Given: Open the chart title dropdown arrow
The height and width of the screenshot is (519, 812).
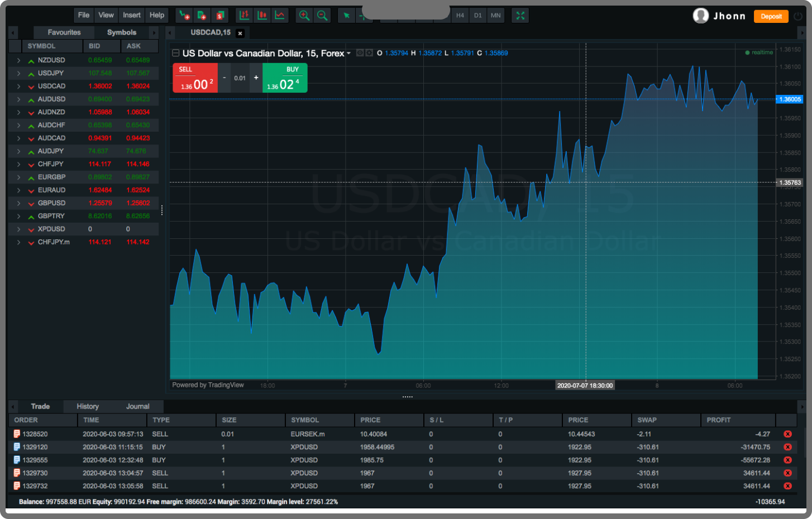Looking at the screenshot, I should point(349,54).
